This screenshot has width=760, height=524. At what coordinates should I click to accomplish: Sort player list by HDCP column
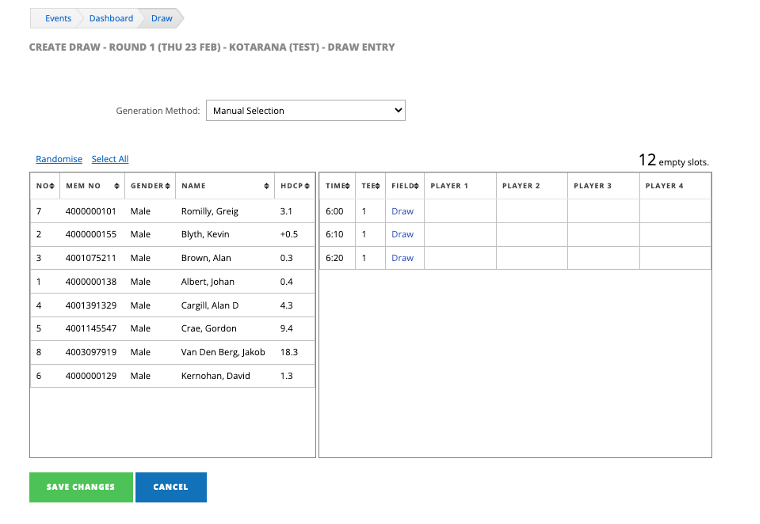(295, 186)
